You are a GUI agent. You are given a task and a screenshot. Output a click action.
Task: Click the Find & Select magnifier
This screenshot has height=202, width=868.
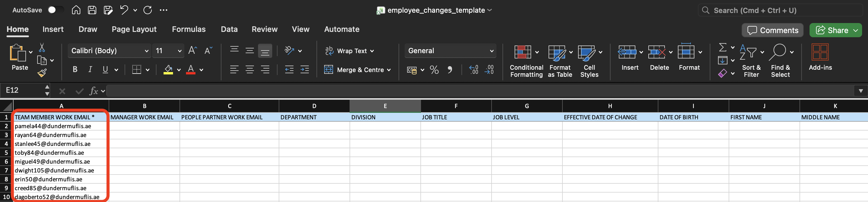click(x=779, y=52)
